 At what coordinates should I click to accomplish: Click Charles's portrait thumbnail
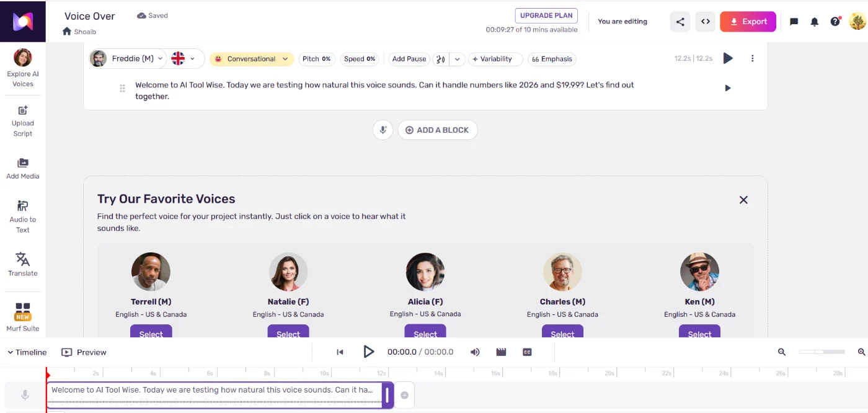tap(562, 272)
